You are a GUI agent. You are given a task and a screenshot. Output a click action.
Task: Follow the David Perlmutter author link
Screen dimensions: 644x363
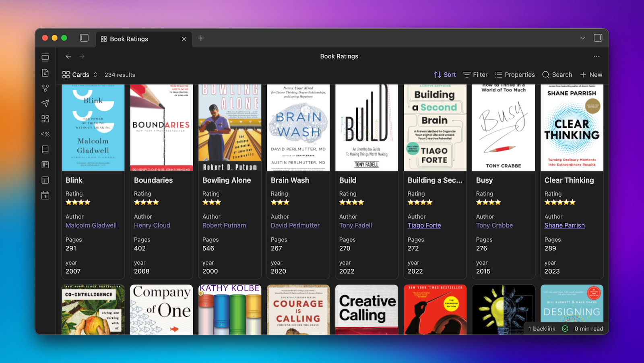[295, 226]
